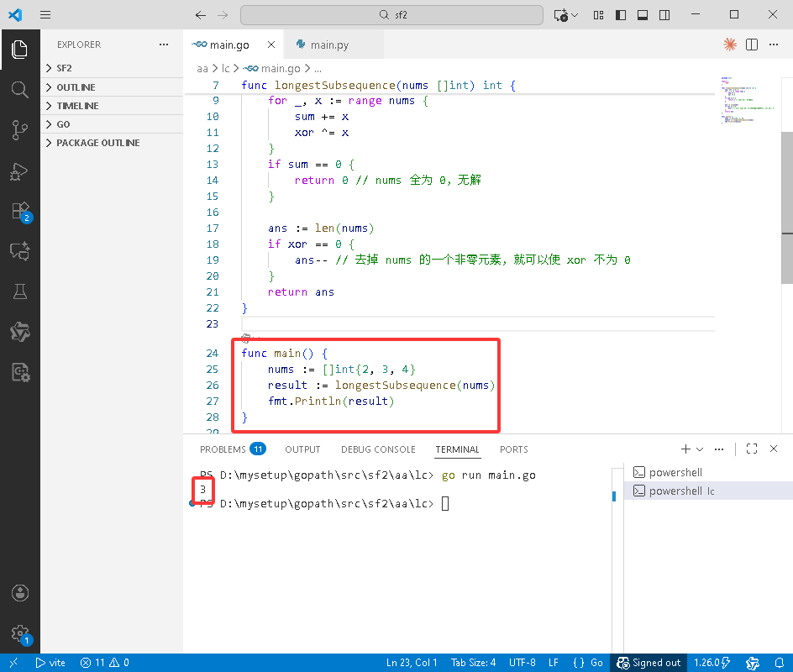
Task: Toggle the bottom Panel visibility
Action: [643, 15]
